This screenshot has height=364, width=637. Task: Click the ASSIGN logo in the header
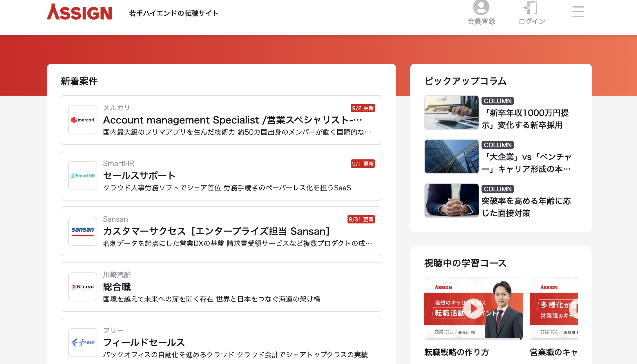[x=79, y=12]
